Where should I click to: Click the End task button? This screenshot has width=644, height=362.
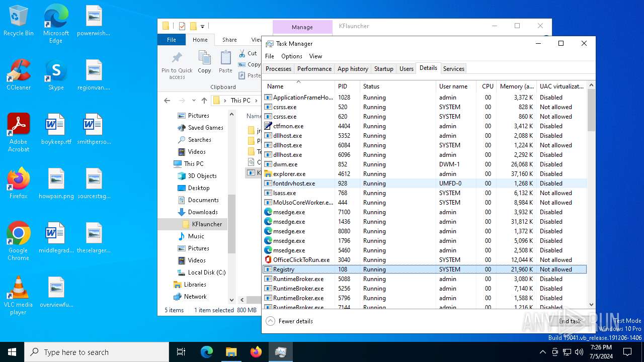pos(570,321)
